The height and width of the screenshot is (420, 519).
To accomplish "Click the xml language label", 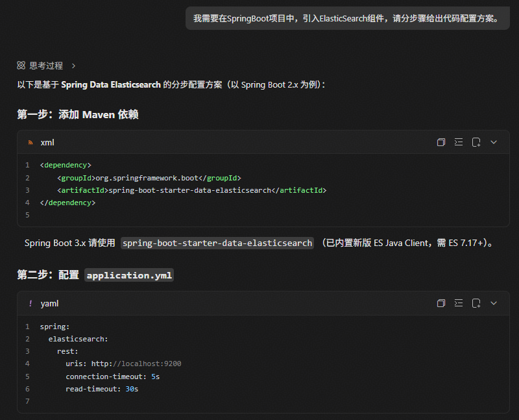I will coord(47,142).
